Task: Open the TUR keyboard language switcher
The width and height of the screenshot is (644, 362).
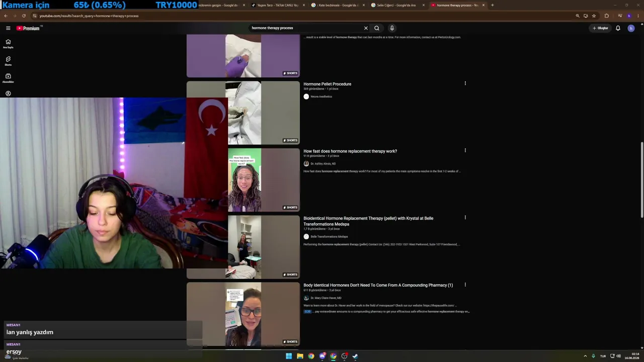Action: pyautogui.click(x=603, y=356)
